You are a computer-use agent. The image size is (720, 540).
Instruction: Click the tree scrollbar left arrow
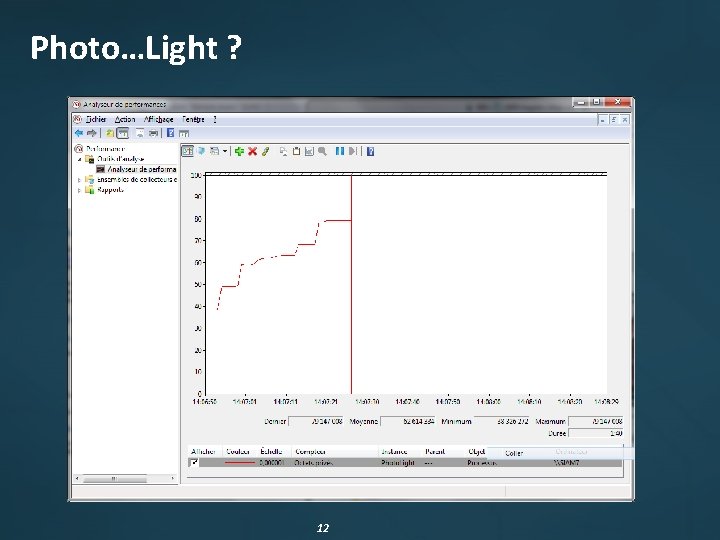point(77,478)
